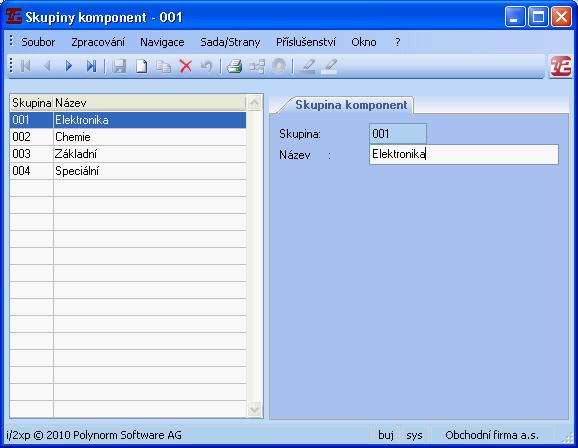Click the save diskette icon
The width and height of the screenshot is (578, 448).
coord(119,66)
